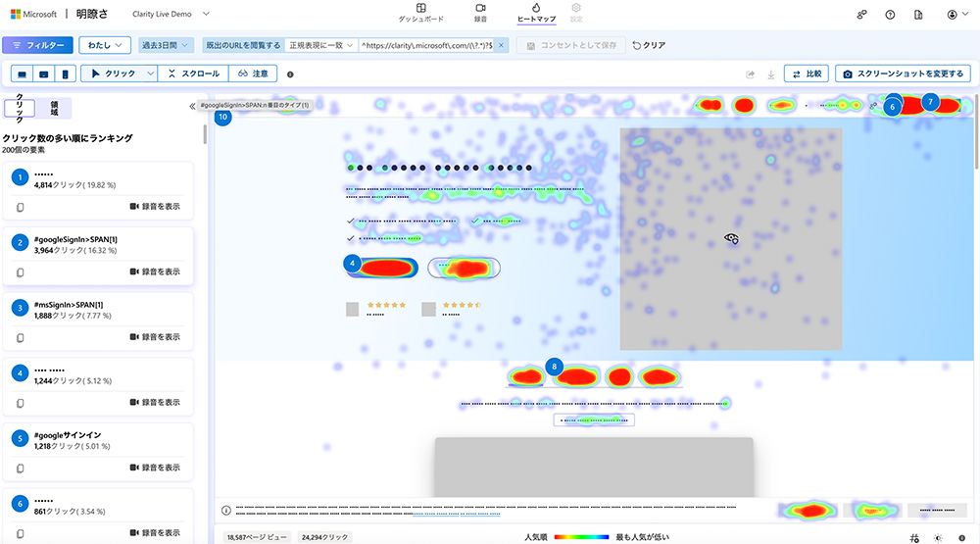Viewport: 980px width, 544px height.
Task: Open the 正規表現に一致 match type dropdown
Action: pos(320,45)
